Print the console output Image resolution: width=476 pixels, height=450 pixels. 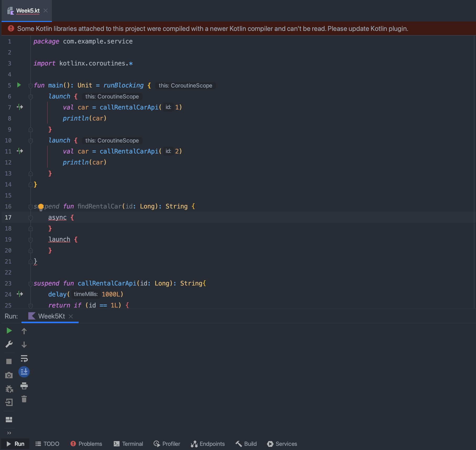coord(24,386)
